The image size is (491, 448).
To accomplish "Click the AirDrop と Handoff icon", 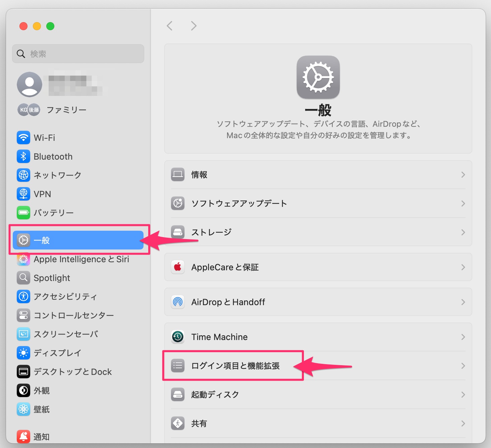I will click(178, 302).
